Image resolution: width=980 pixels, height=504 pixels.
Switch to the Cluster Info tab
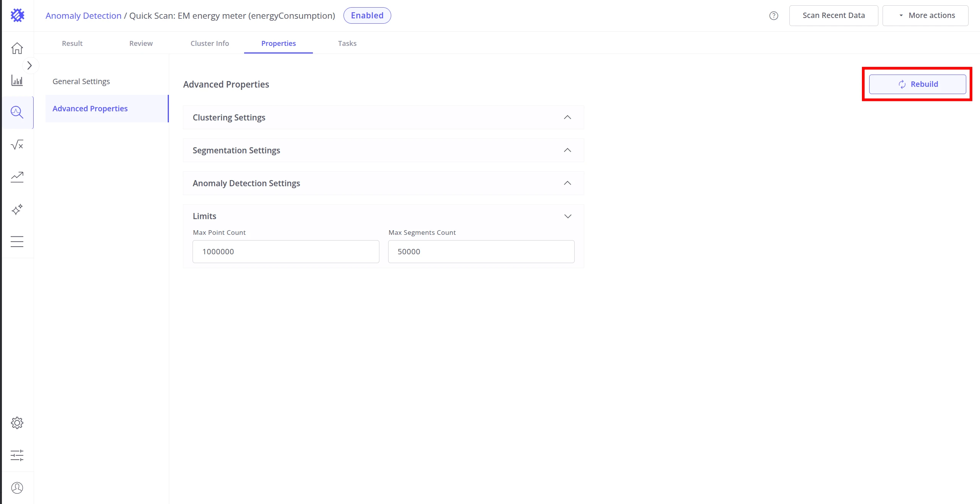pyautogui.click(x=210, y=43)
